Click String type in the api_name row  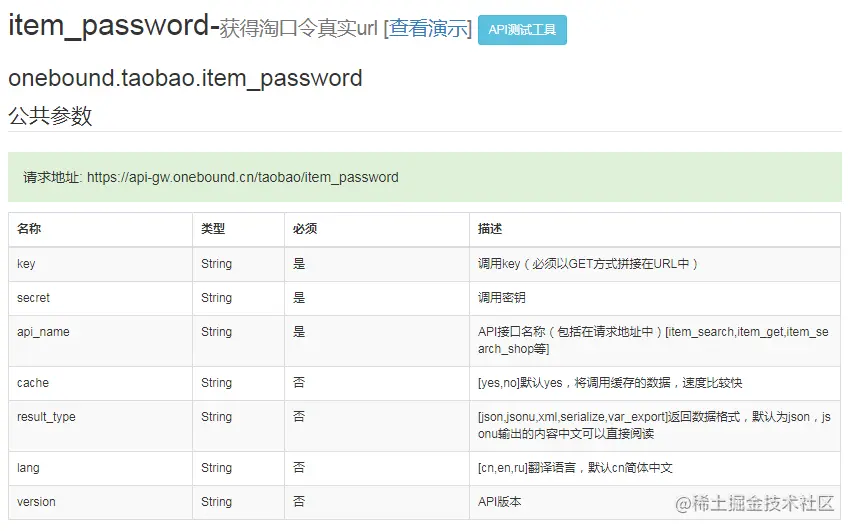pyautogui.click(x=216, y=332)
